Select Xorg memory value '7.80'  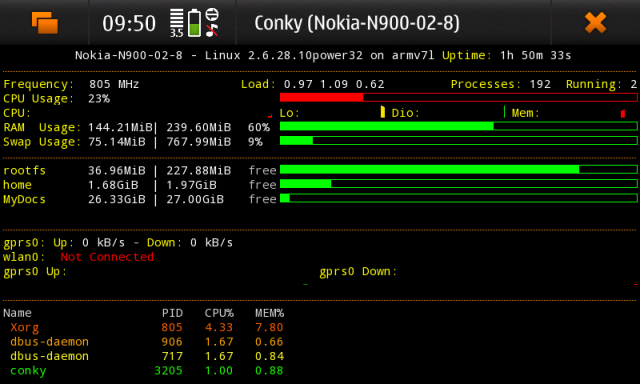269,327
